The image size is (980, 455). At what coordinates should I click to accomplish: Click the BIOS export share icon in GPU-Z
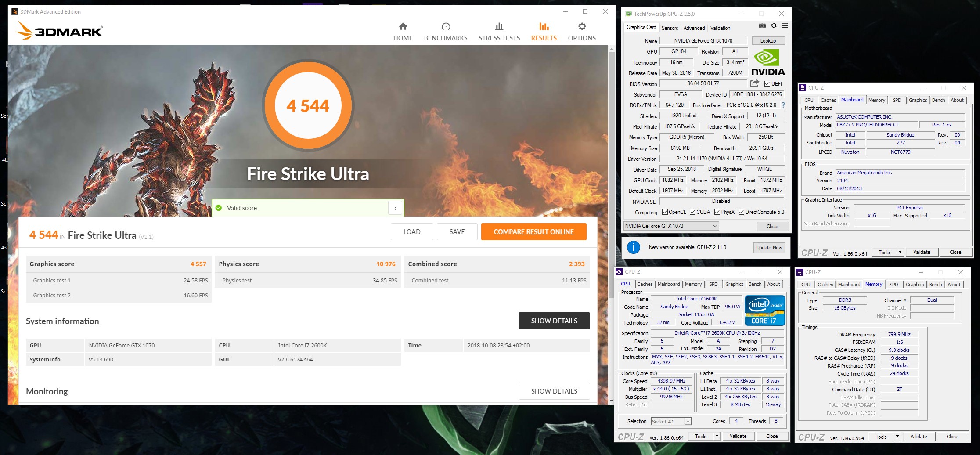754,83
